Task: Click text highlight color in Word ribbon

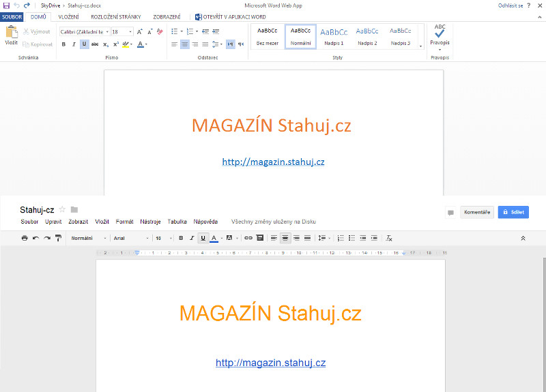Action: (x=126, y=44)
